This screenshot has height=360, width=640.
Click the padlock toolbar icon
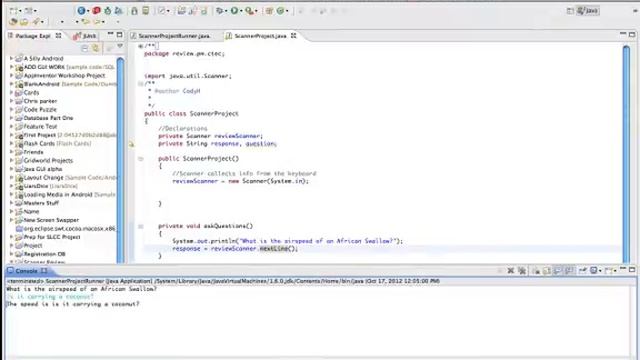[134, 11]
